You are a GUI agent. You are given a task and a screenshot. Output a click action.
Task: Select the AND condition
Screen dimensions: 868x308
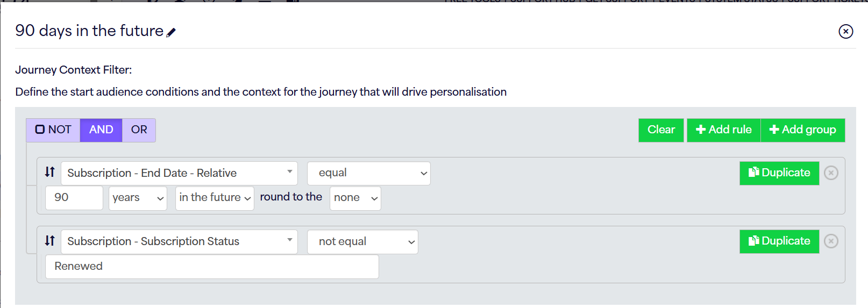101,130
